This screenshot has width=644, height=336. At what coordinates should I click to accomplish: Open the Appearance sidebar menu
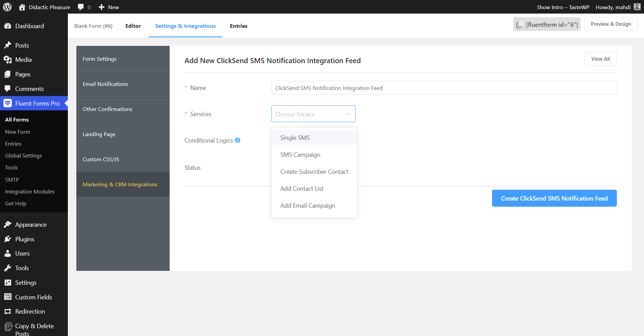pyautogui.click(x=31, y=225)
